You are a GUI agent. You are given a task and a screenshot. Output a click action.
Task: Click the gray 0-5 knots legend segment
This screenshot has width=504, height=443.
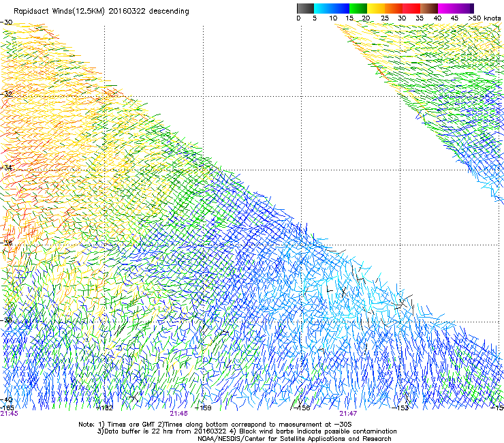pos(305,8)
